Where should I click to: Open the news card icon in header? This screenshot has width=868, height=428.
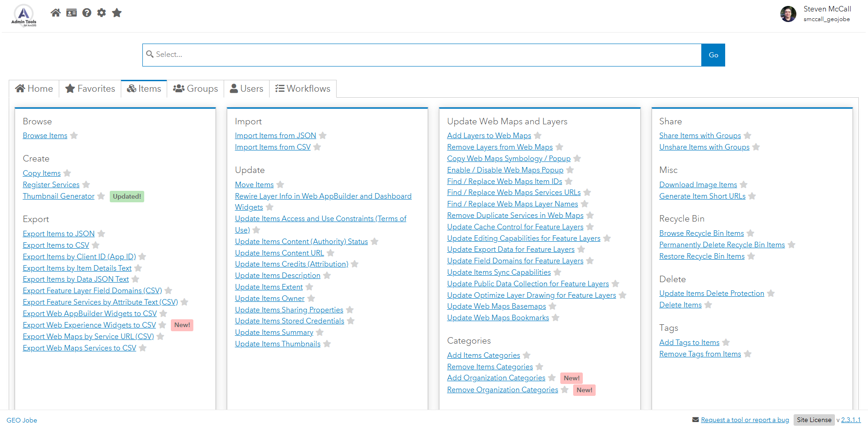pyautogui.click(x=71, y=13)
